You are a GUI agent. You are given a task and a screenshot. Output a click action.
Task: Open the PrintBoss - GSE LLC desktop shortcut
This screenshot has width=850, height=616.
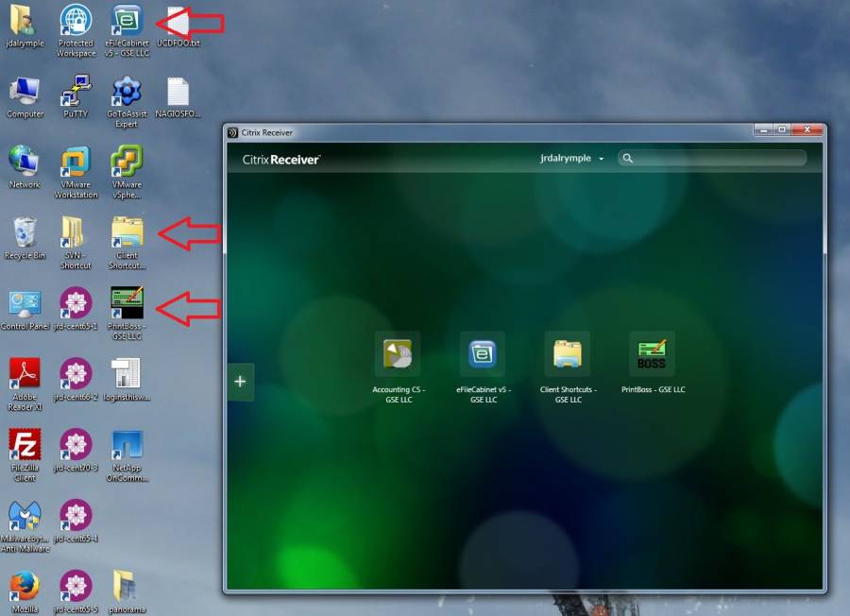point(126,302)
